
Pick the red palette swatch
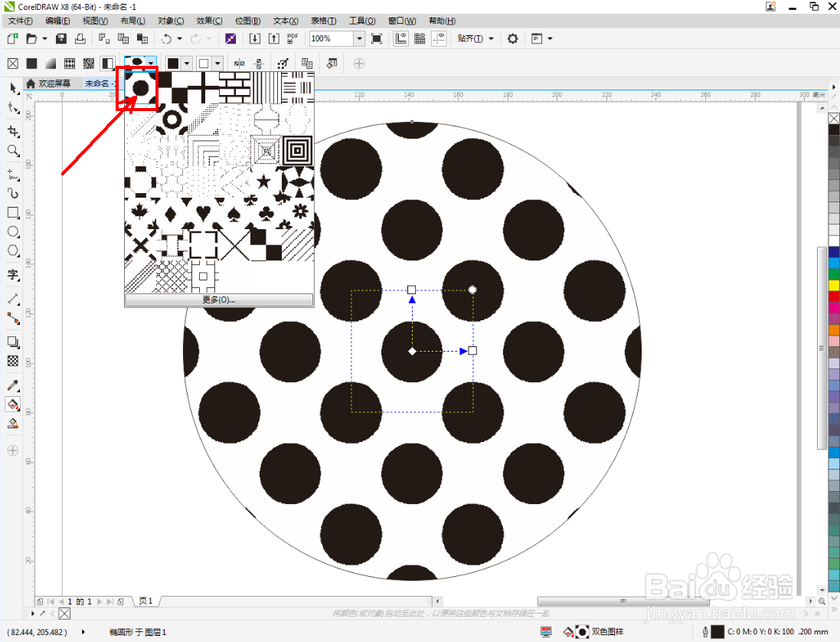[834, 296]
